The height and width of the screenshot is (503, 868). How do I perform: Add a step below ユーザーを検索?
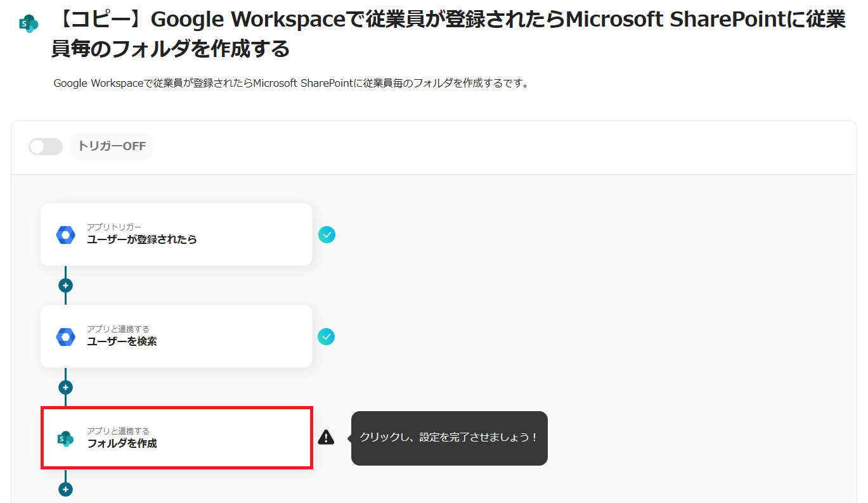point(65,387)
